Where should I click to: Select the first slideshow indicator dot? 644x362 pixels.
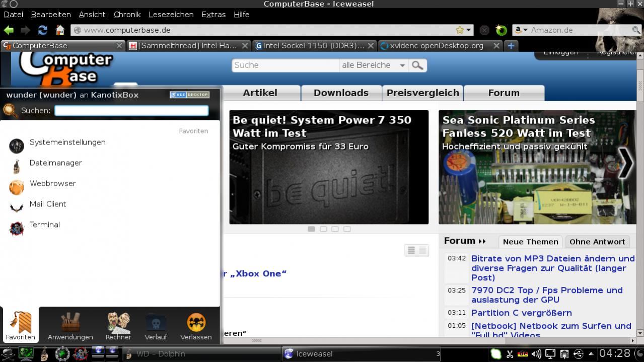coord(312,229)
